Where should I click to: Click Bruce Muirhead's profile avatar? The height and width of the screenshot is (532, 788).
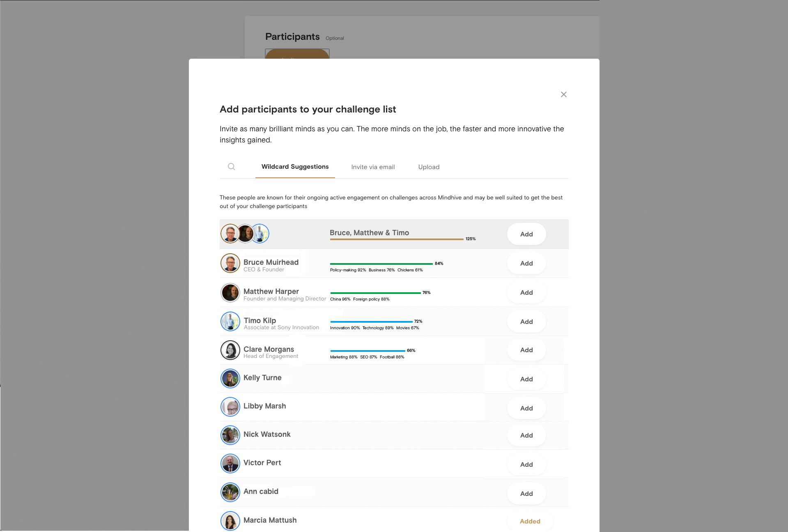click(x=230, y=263)
